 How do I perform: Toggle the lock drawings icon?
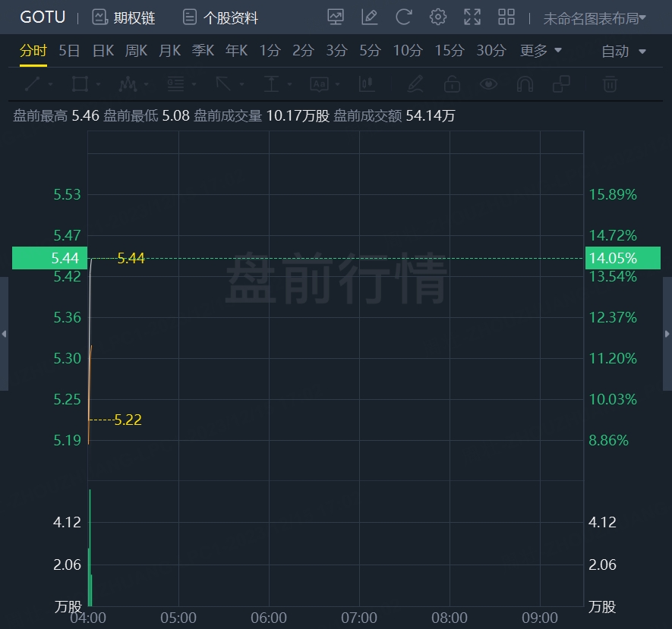pos(452,84)
